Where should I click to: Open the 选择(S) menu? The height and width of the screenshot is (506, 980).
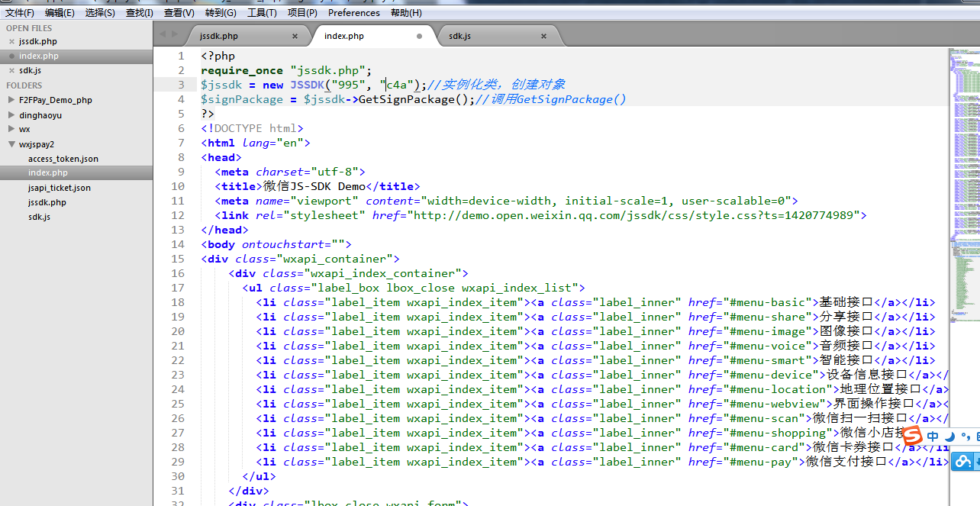pyautogui.click(x=100, y=13)
